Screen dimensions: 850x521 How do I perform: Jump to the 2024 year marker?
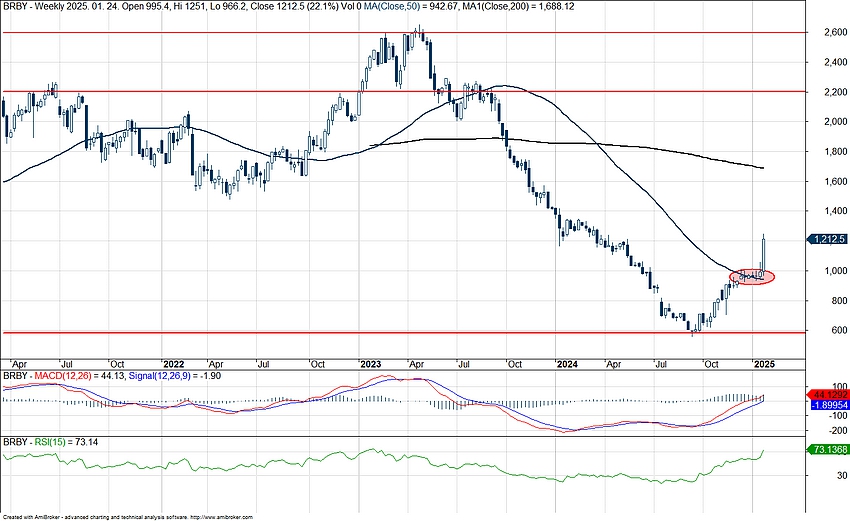[x=567, y=363]
